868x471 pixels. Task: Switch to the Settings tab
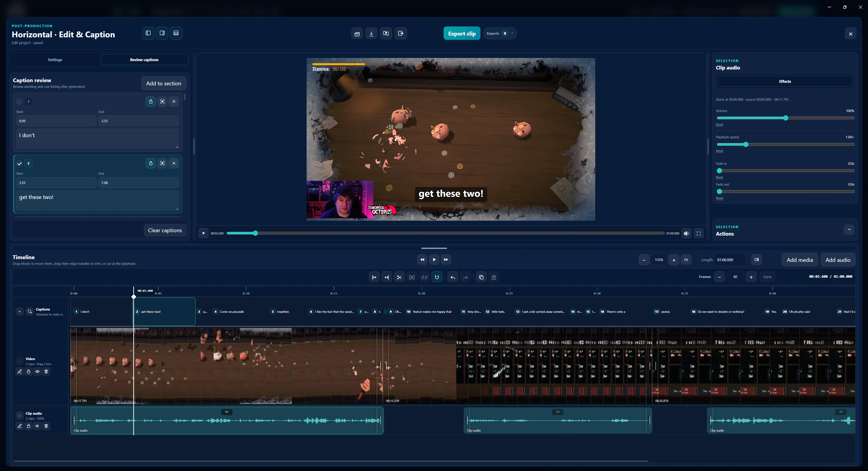(x=55, y=60)
